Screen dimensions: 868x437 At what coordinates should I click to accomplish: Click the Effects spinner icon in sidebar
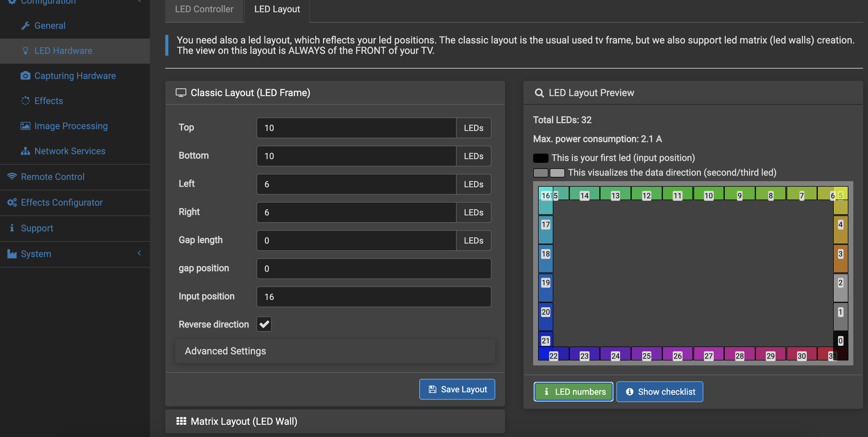click(25, 101)
